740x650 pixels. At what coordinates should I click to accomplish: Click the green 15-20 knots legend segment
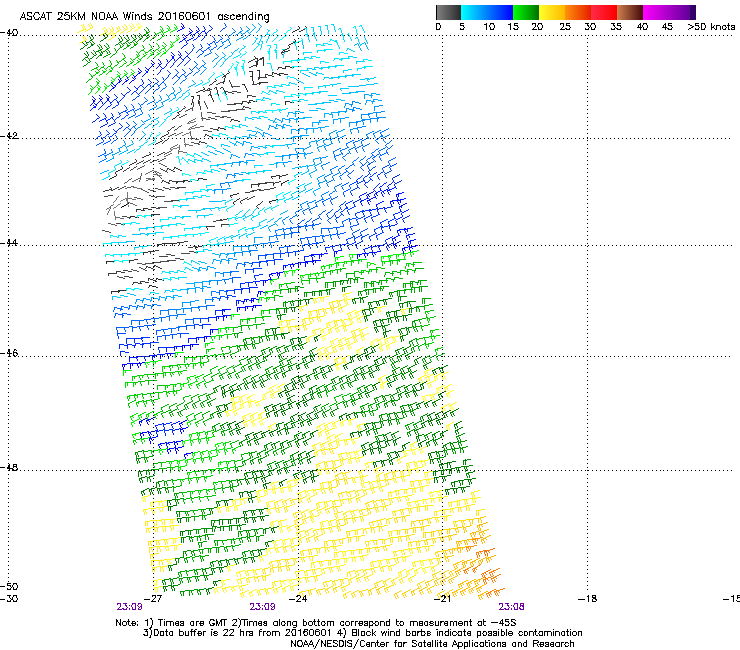526,12
